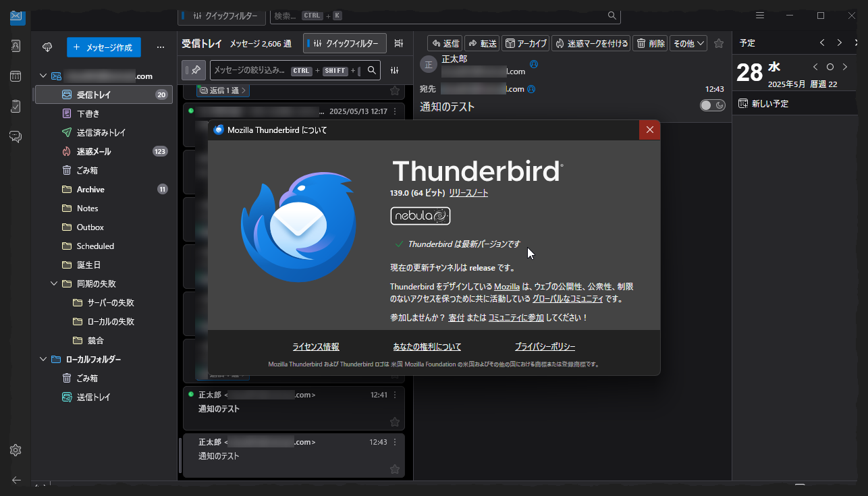The image size is (868, 496).
Task: Collapse the ローカルフォルダー tree
Action: [43, 359]
